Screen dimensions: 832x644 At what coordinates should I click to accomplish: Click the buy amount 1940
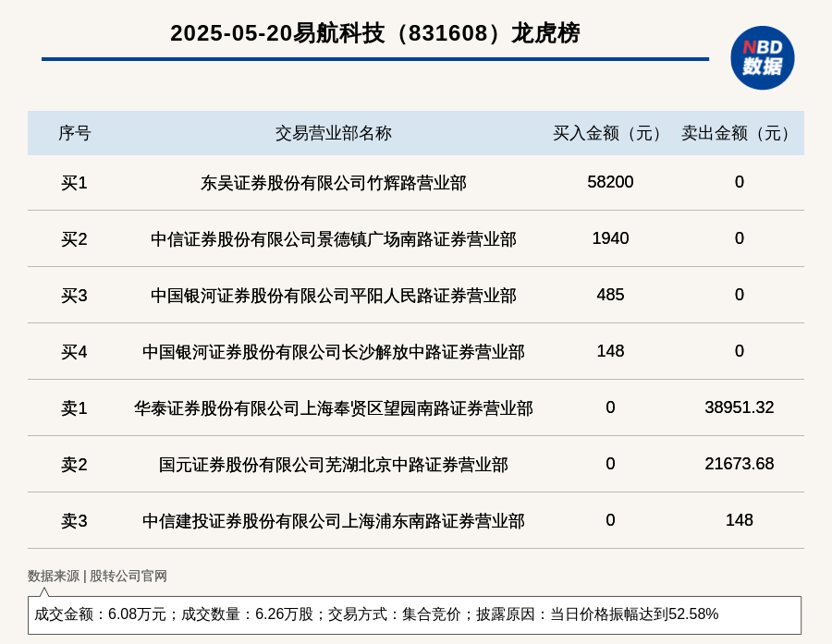[610, 238]
